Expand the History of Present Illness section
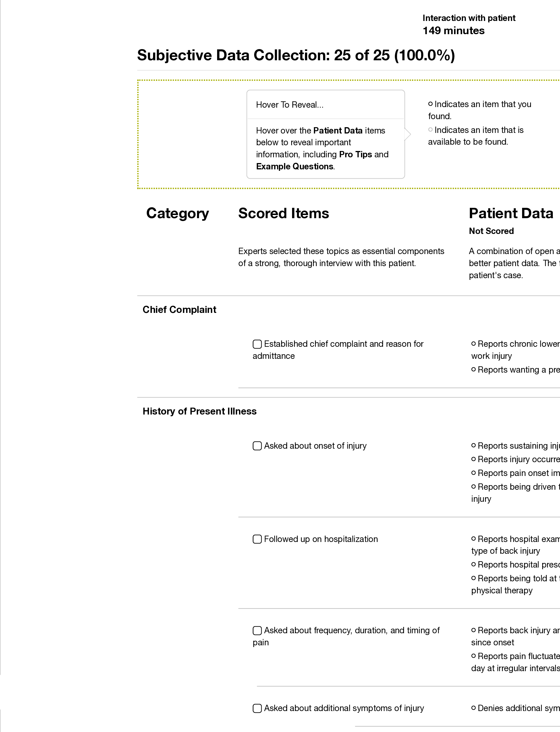 [x=199, y=411]
